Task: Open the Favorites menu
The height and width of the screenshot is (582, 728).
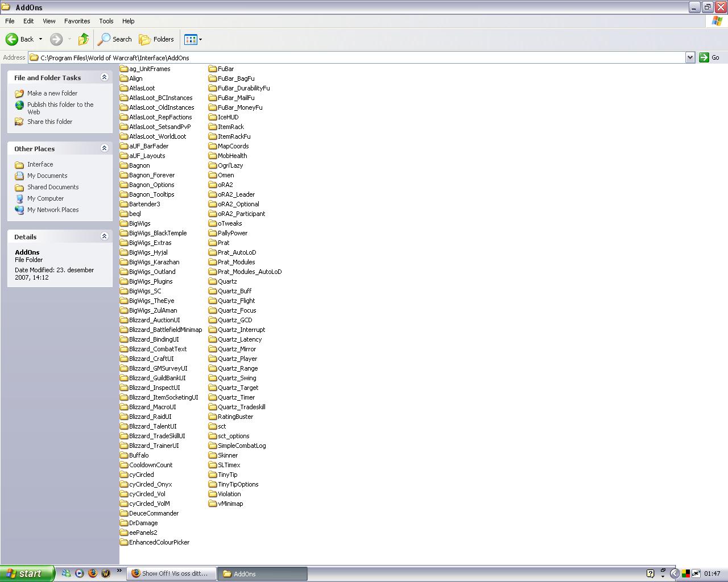Action: tap(77, 21)
